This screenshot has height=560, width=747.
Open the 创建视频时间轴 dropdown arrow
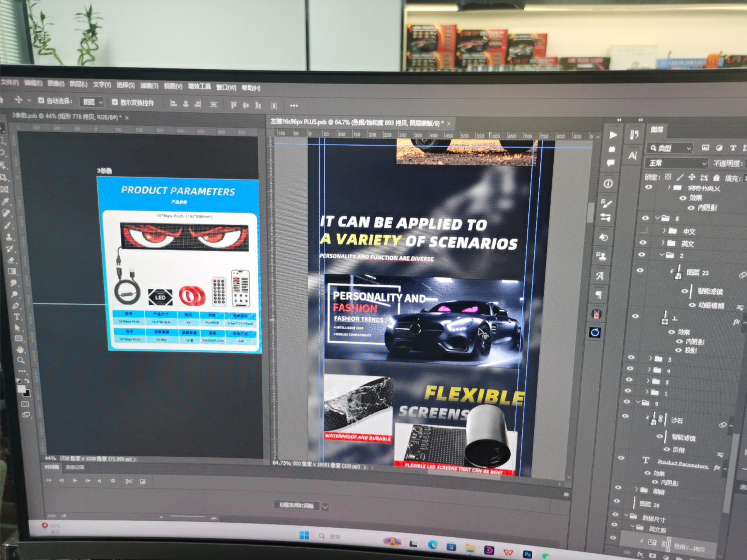[325, 507]
